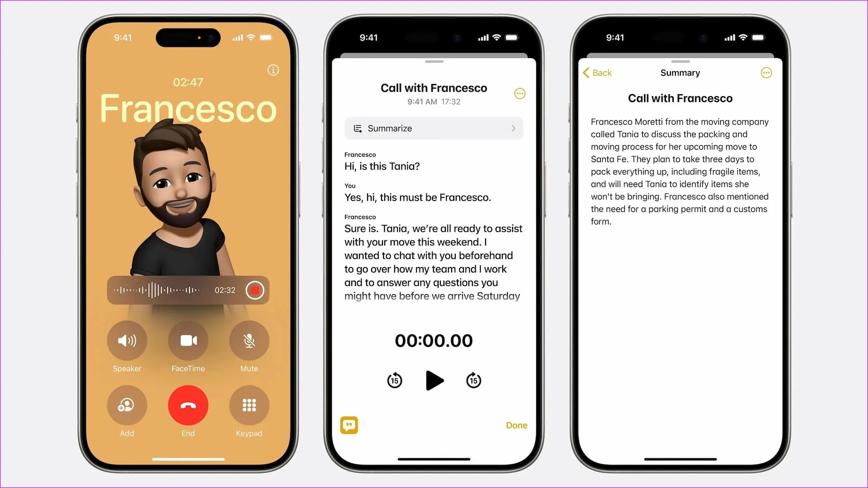
Task: Tap Done to close transcript
Action: pyautogui.click(x=516, y=425)
